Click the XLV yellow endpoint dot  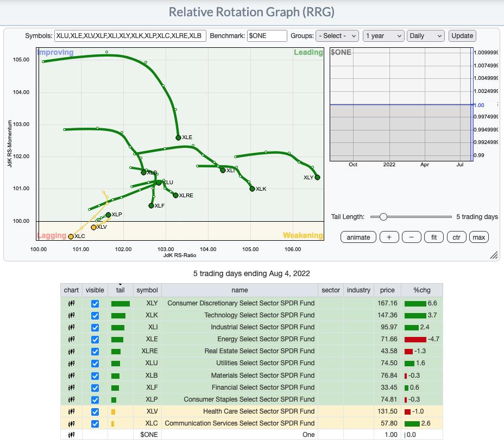tap(93, 227)
